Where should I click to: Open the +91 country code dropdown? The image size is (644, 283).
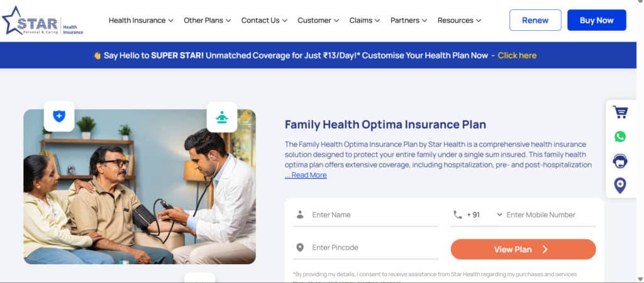coord(484,214)
